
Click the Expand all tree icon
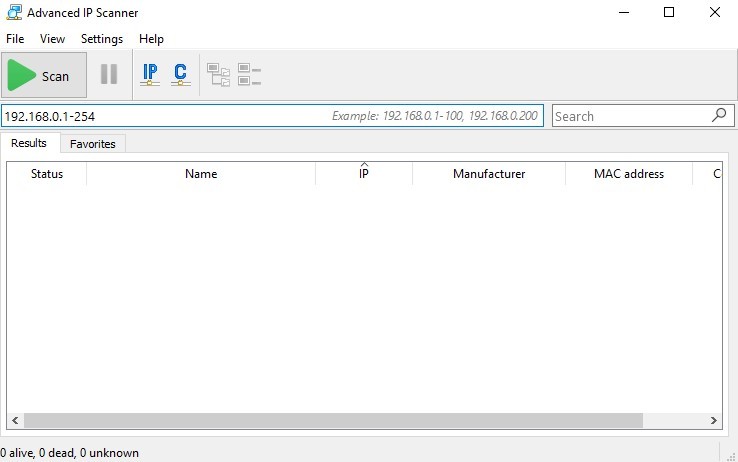(x=218, y=75)
